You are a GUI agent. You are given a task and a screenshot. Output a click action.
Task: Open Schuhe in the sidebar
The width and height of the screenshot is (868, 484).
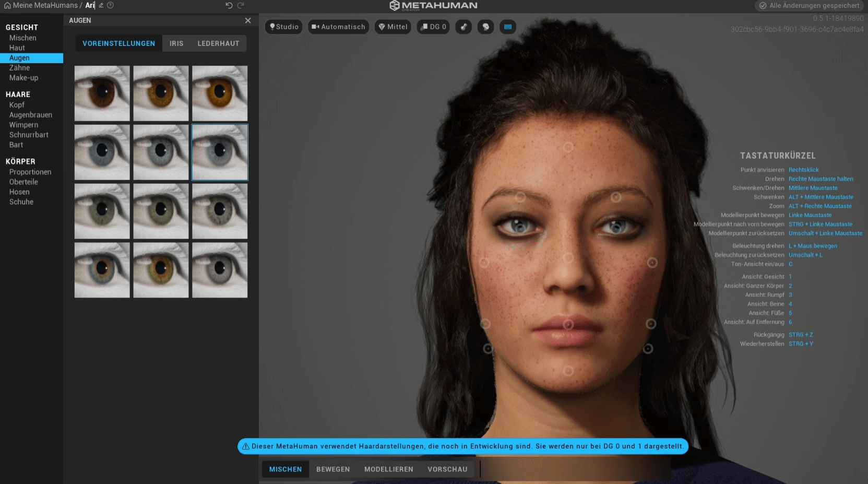click(21, 202)
